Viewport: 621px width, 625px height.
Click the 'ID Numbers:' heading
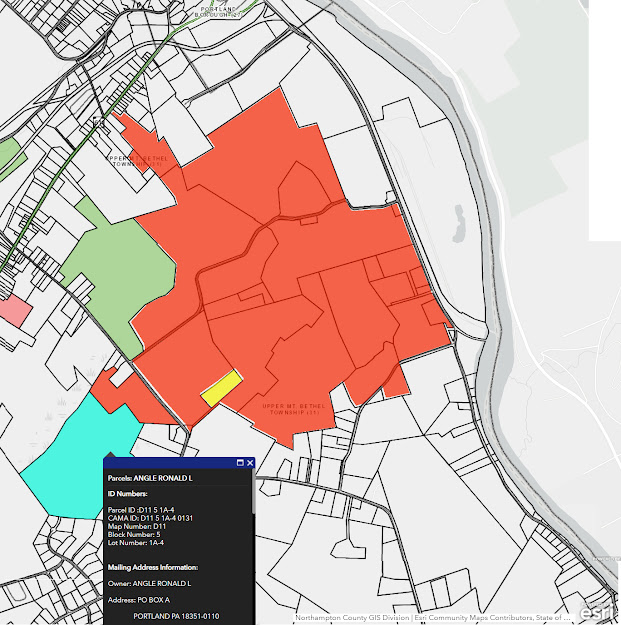(128, 493)
